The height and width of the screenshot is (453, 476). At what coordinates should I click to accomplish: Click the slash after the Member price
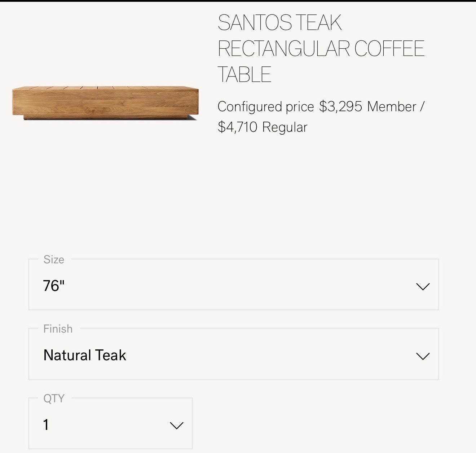coord(422,107)
